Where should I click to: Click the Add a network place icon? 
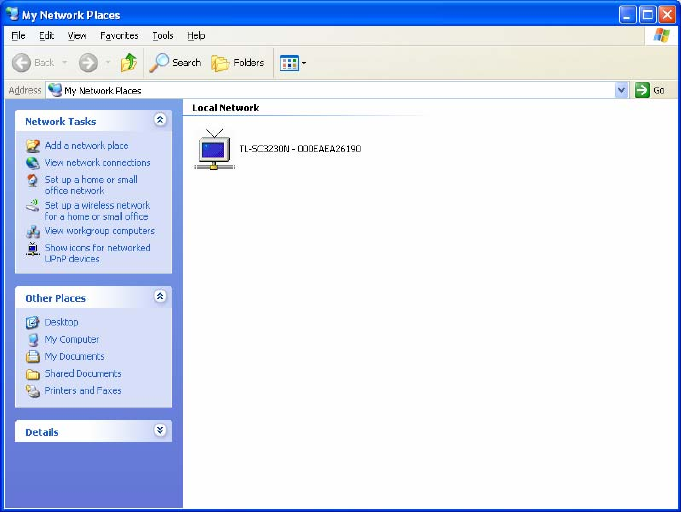coord(33,146)
